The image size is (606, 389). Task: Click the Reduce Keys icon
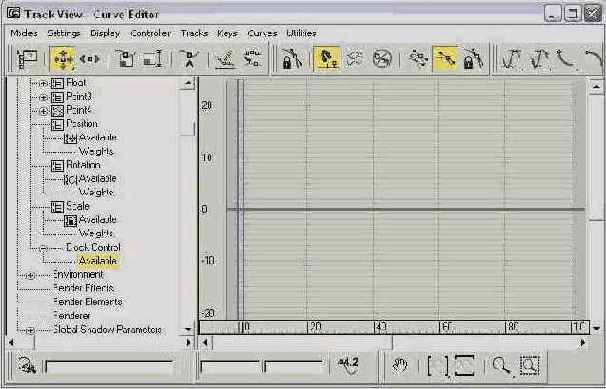253,59
